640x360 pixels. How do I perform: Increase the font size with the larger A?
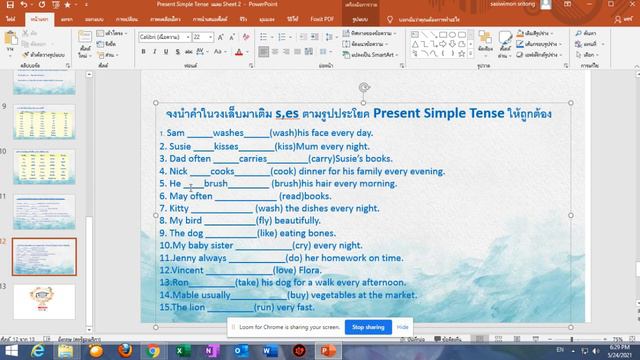(x=220, y=37)
